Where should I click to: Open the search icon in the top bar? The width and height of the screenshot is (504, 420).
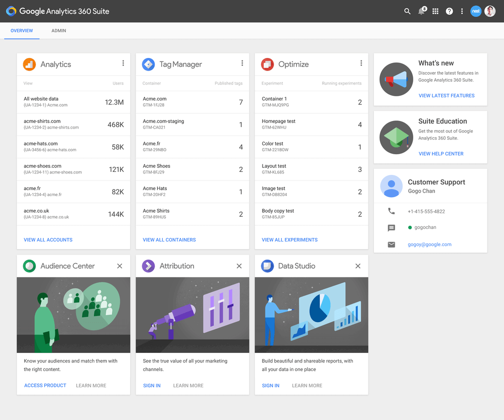tap(407, 11)
